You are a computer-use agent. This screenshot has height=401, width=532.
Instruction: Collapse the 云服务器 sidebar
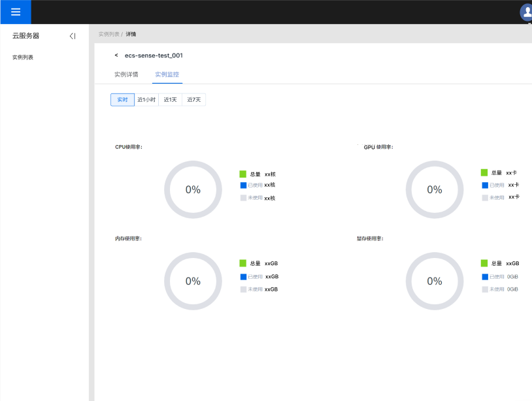(x=73, y=36)
